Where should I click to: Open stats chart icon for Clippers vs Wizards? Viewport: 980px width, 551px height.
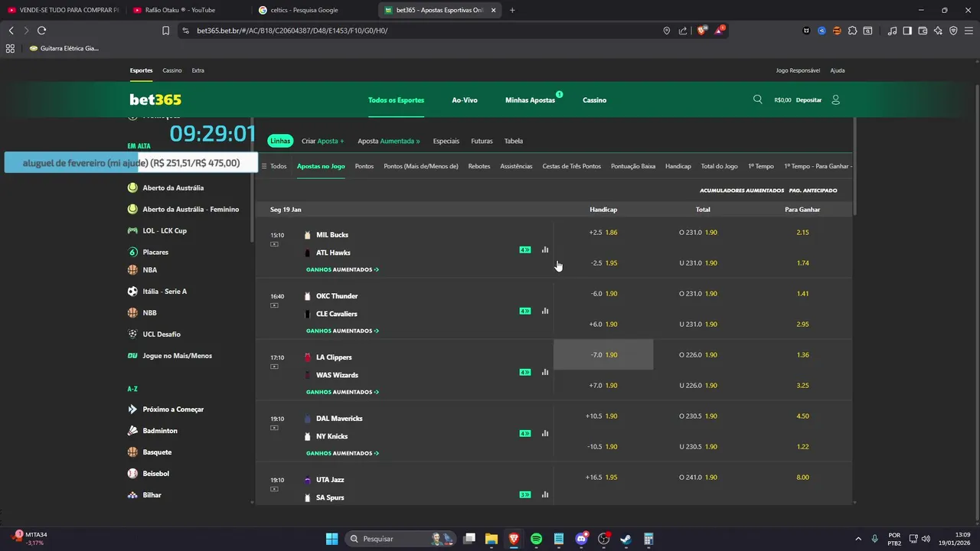pyautogui.click(x=545, y=372)
